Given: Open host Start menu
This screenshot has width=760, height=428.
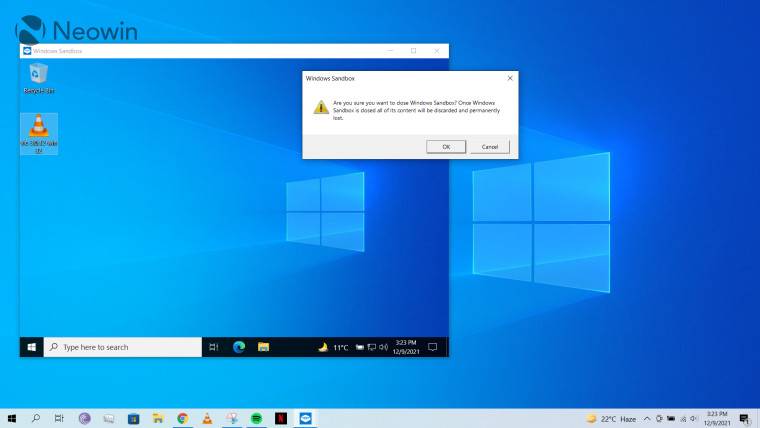Looking at the screenshot, I should (12, 418).
